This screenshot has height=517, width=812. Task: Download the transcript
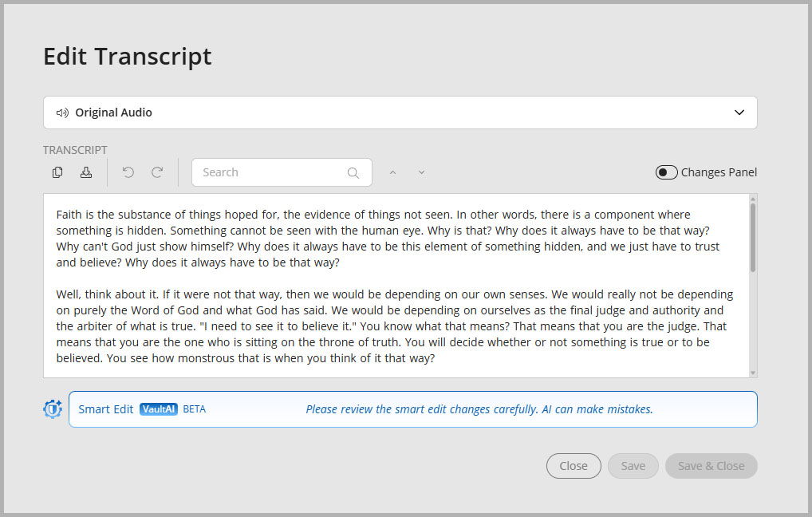pyautogui.click(x=87, y=172)
